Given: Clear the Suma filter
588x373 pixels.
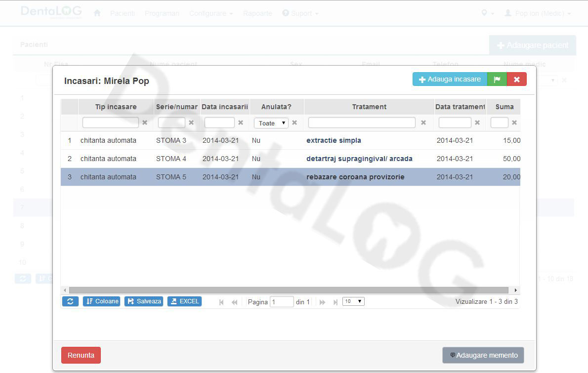Looking at the screenshot, I should click(x=514, y=123).
